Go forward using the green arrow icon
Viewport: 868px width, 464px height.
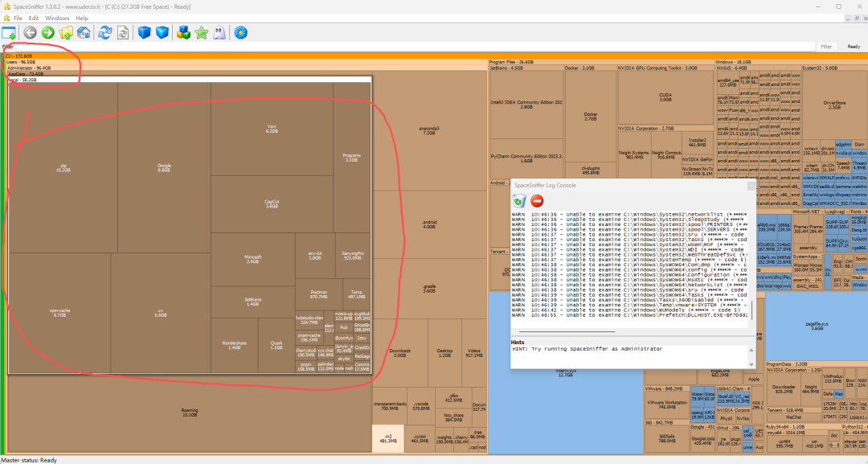(47, 33)
